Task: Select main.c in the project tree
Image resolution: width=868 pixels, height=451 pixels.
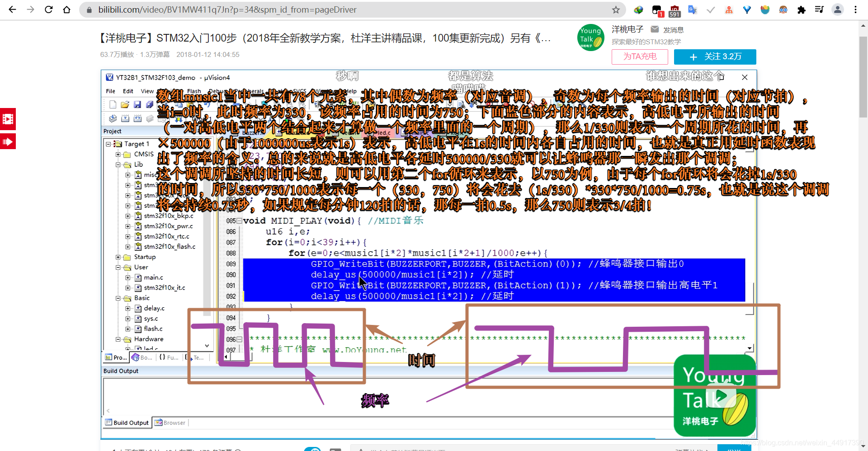Action: (x=153, y=277)
